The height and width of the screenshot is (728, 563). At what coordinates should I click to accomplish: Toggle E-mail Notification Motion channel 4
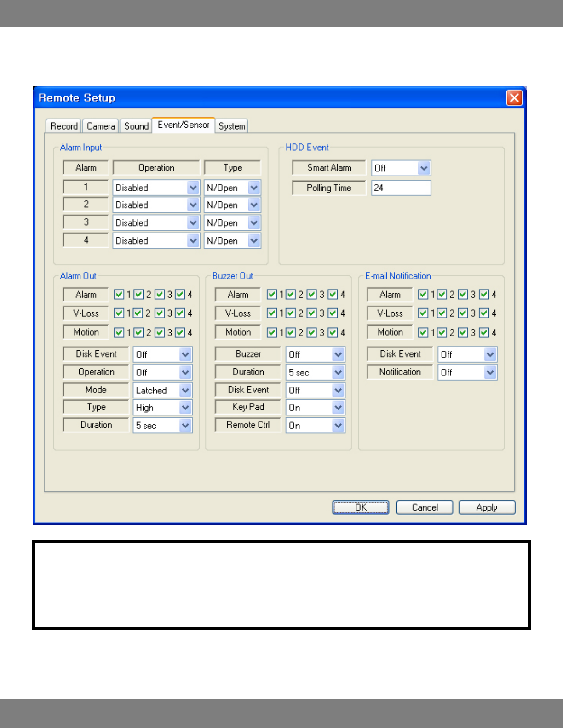484,332
